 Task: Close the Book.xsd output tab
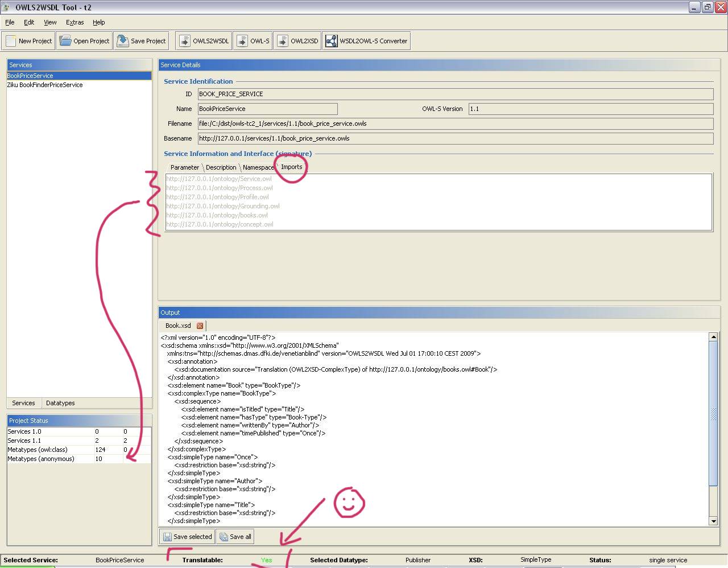pyautogui.click(x=200, y=326)
